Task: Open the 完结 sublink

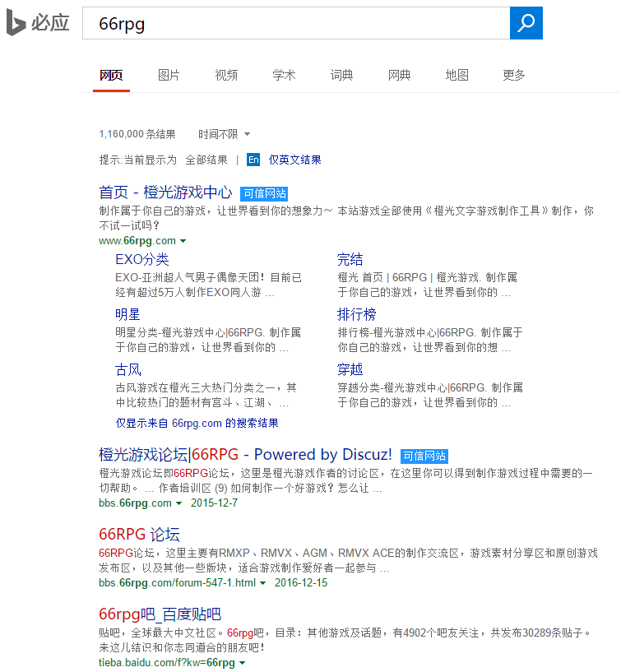Action: 350,259
